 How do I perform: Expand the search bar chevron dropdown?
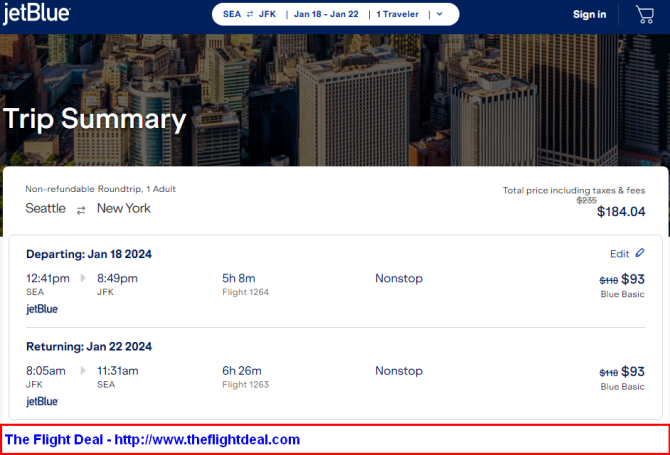440,14
